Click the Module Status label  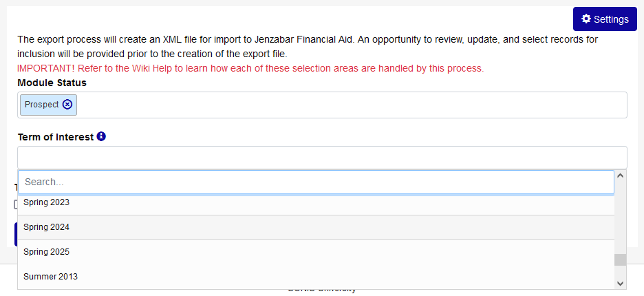(52, 83)
